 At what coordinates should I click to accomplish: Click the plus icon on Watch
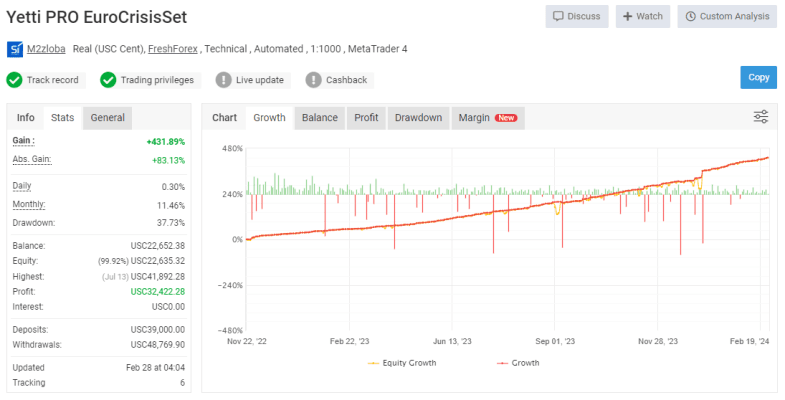point(627,17)
